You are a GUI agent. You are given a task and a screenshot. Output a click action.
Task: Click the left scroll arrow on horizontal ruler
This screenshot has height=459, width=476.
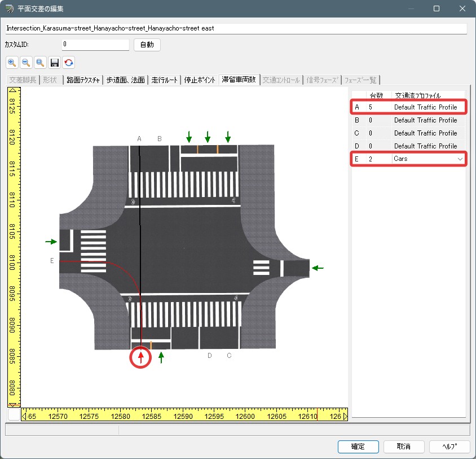pyautogui.click(x=24, y=417)
